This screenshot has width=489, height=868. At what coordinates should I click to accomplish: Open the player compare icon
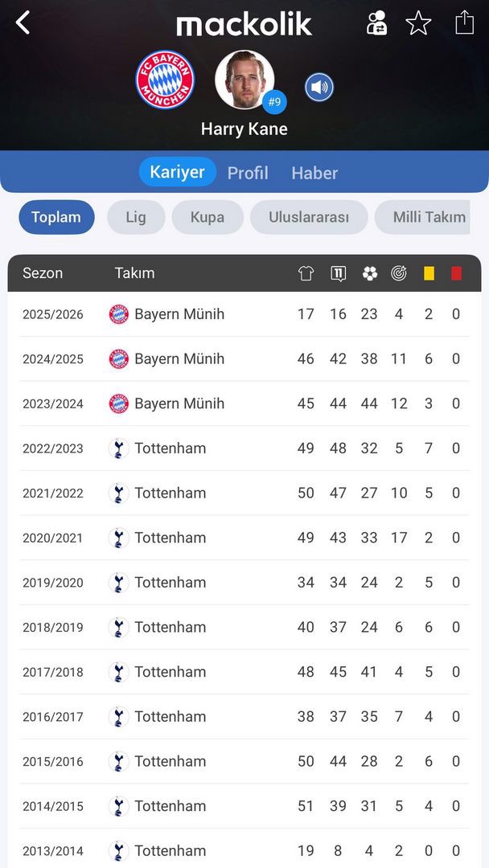point(376,23)
